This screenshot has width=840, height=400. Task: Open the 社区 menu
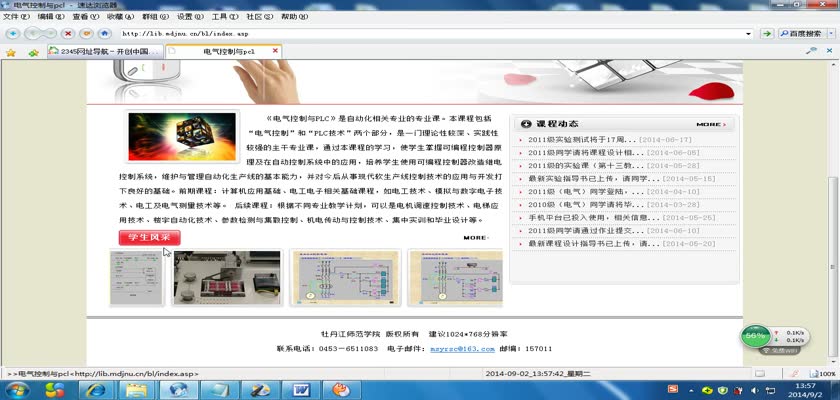pyautogui.click(x=259, y=17)
